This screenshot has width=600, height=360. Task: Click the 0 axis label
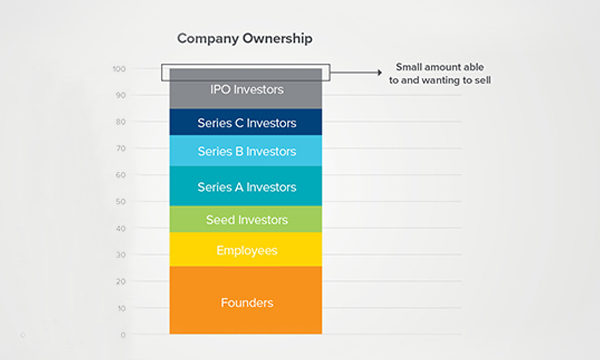(123, 335)
